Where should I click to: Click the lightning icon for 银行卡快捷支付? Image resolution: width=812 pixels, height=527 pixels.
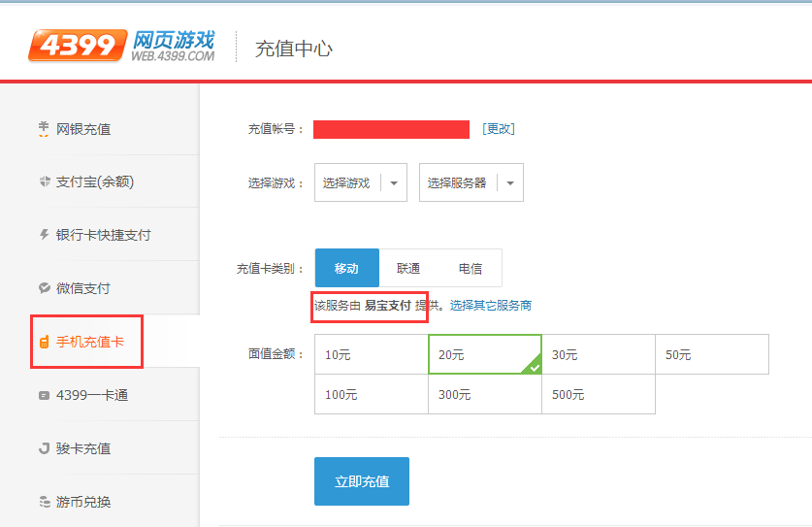coord(45,235)
